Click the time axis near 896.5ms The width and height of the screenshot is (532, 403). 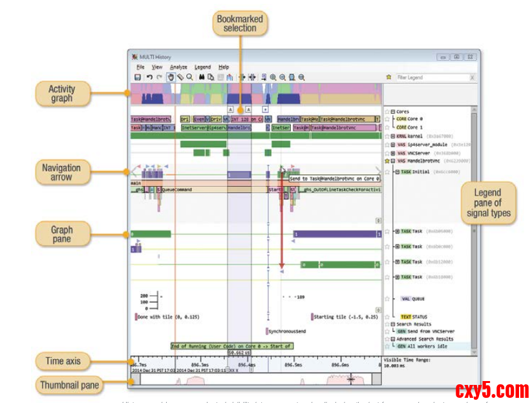pos(292,365)
